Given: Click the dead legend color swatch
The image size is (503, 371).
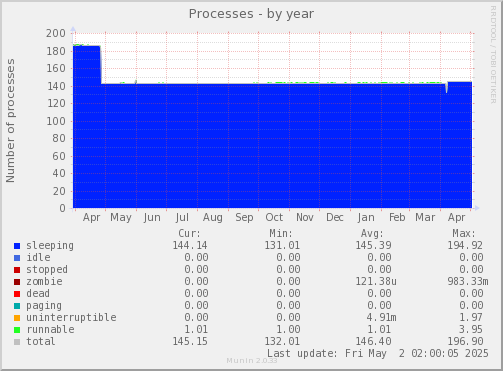Looking at the screenshot, I should point(17,294).
